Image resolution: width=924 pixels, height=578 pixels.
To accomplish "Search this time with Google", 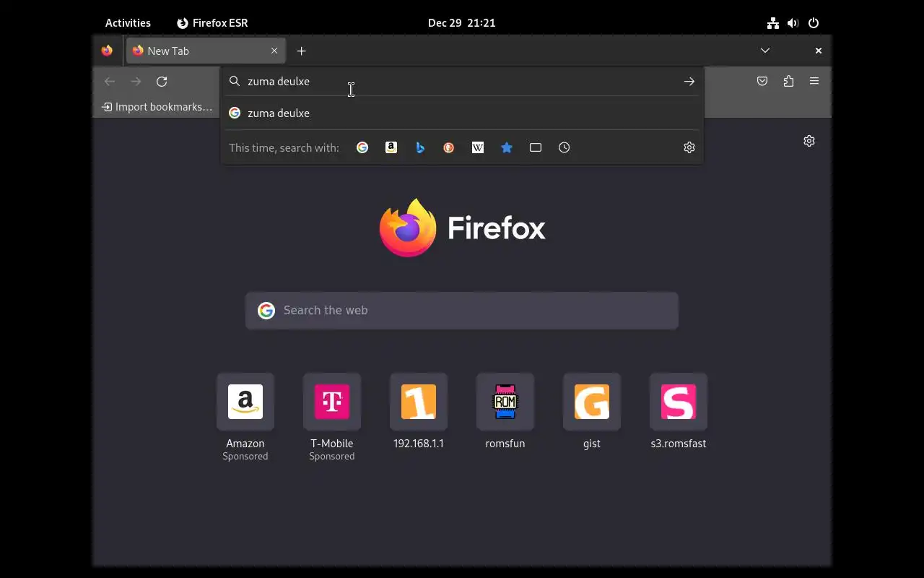I will [362, 147].
